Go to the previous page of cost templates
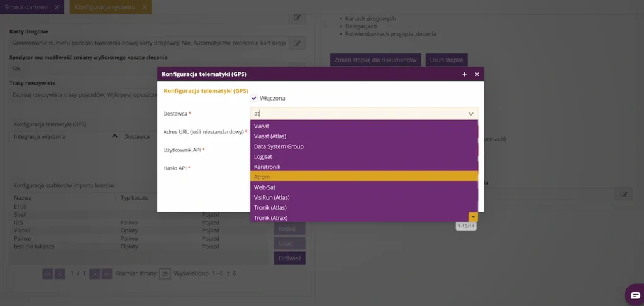The height and width of the screenshot is (306, 644). 60,273
